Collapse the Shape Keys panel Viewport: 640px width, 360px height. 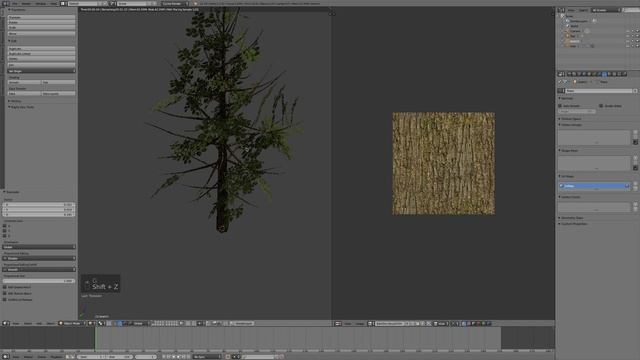tap(569, 151)
